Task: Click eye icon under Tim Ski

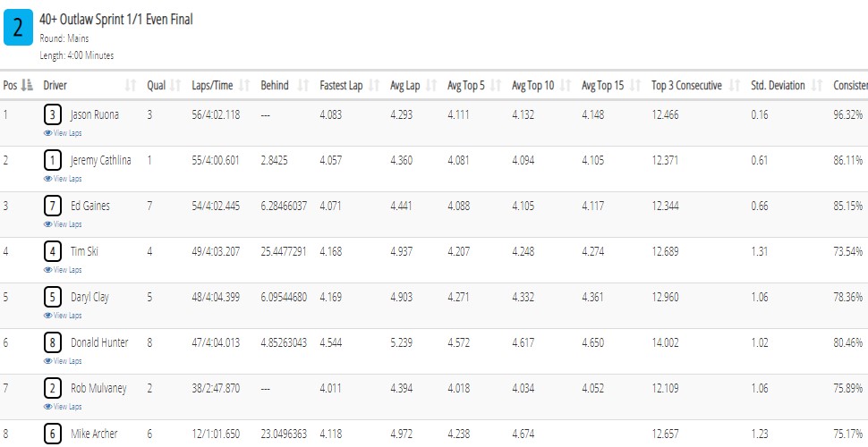Action: click(47, 270)
